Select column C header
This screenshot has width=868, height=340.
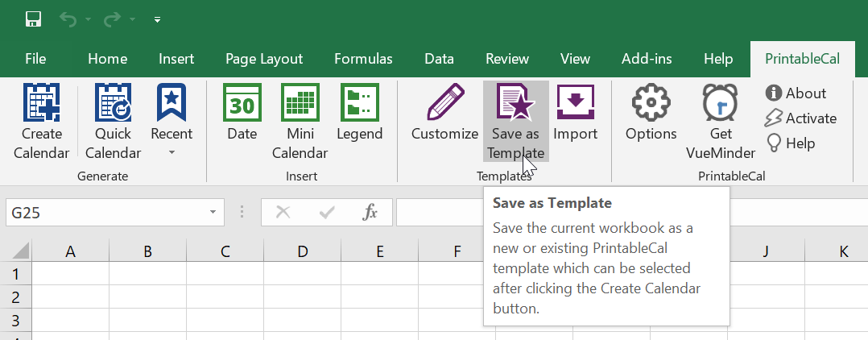coord(225,251)
